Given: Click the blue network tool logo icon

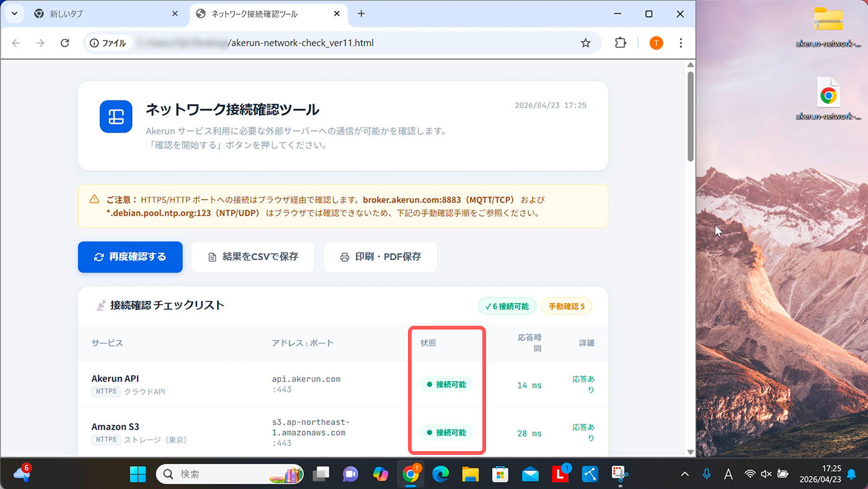Looking at the screenshot, I should coord(116,117).
